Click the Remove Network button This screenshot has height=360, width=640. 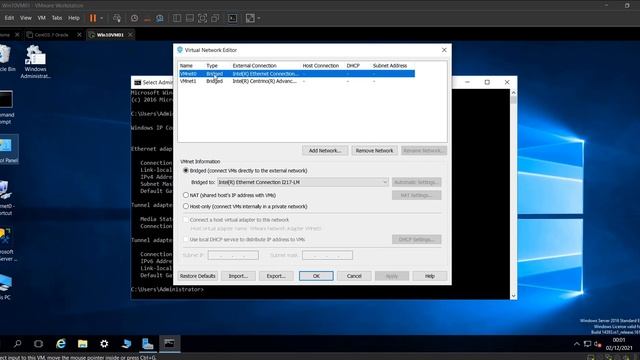[x=374, y=151]
